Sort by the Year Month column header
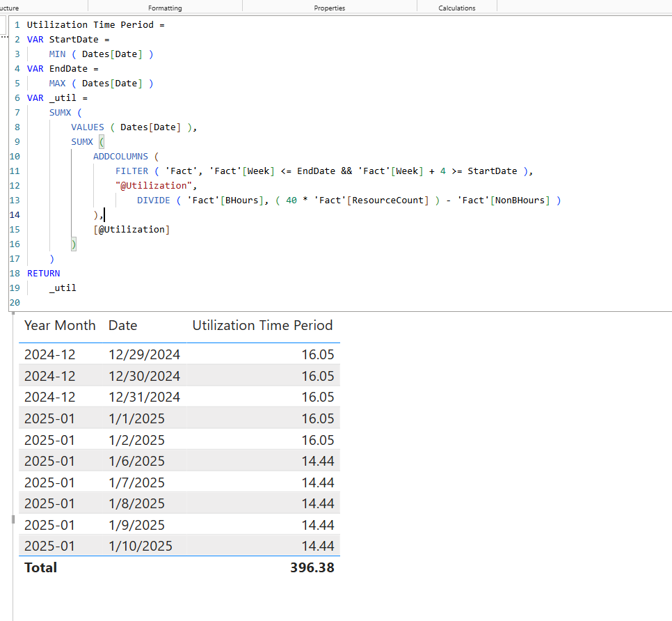Screen dimensions: 672x621 pos(60,326)
